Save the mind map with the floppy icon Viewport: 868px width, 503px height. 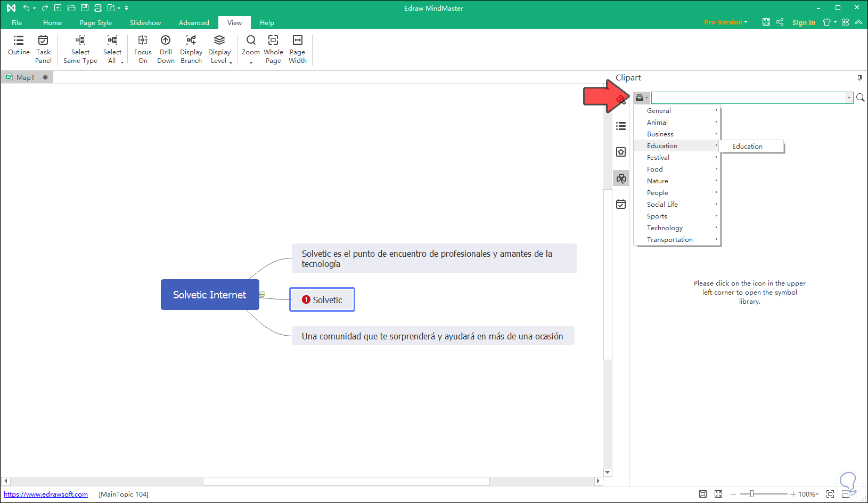[85, 8]
